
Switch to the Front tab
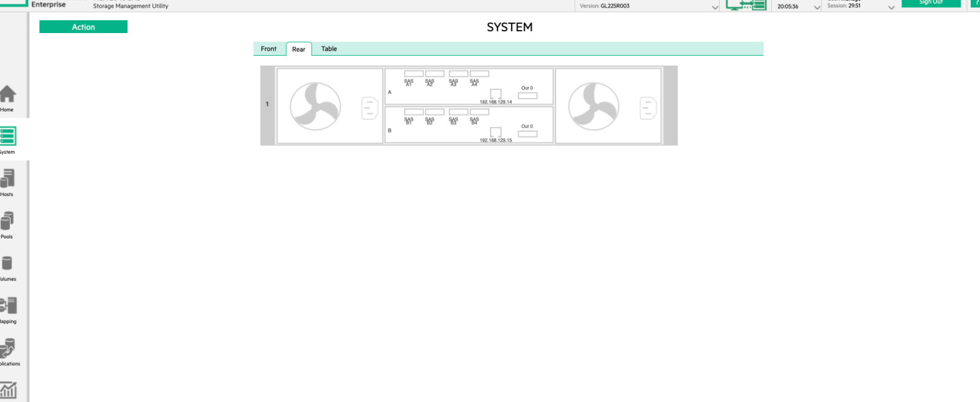268,49
